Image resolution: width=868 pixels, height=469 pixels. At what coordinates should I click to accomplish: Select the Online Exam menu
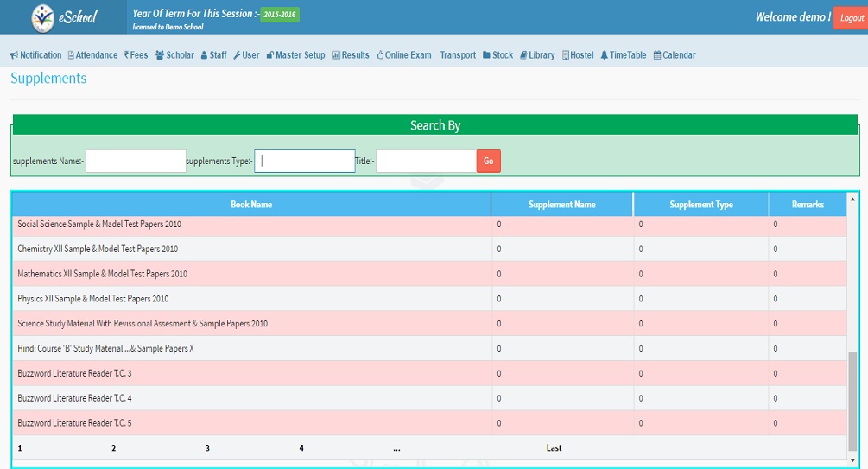(403, 55)
